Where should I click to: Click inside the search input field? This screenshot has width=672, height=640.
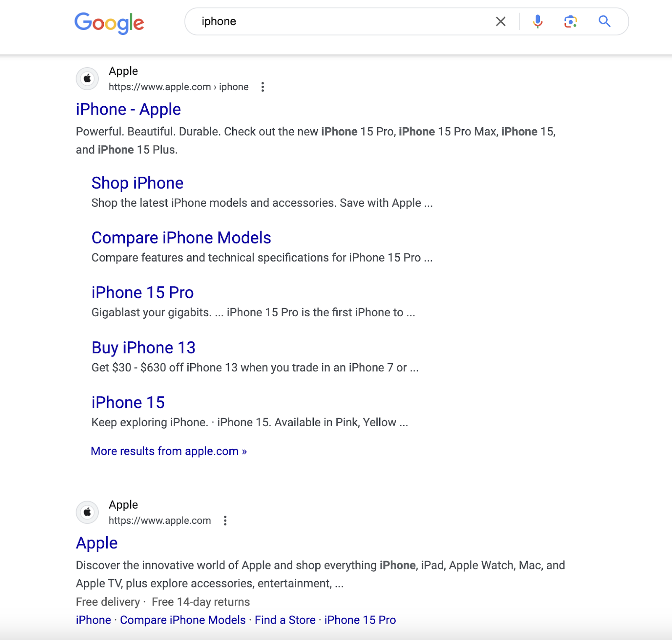(336, 21)
